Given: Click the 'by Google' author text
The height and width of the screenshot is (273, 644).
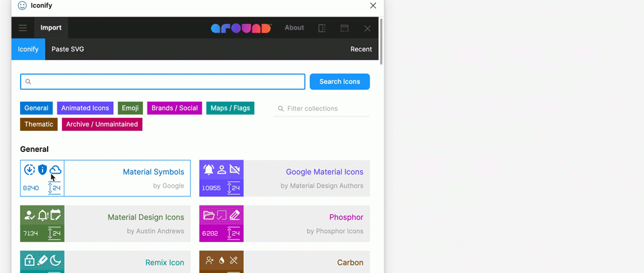Looking at the screenshot, I should 168,185.
